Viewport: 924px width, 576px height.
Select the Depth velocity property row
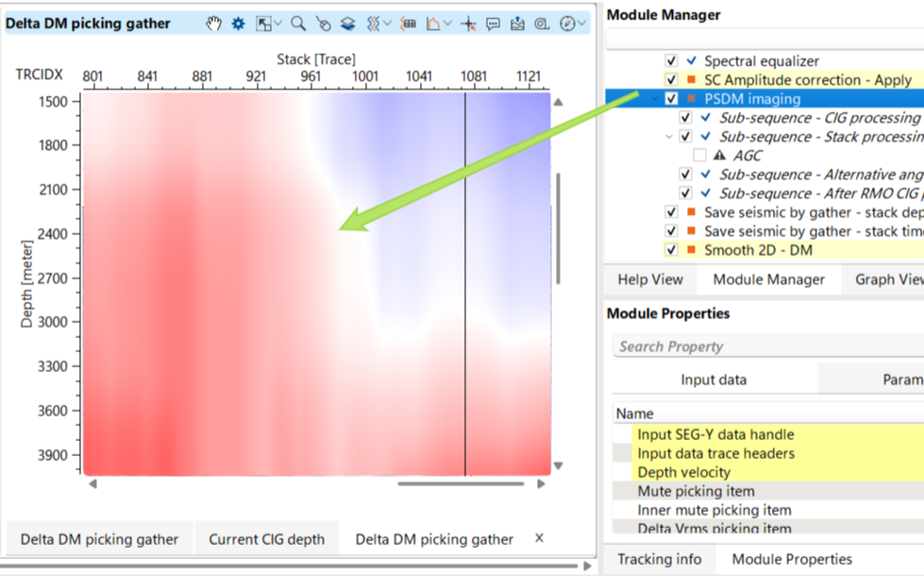pos(683,472)
